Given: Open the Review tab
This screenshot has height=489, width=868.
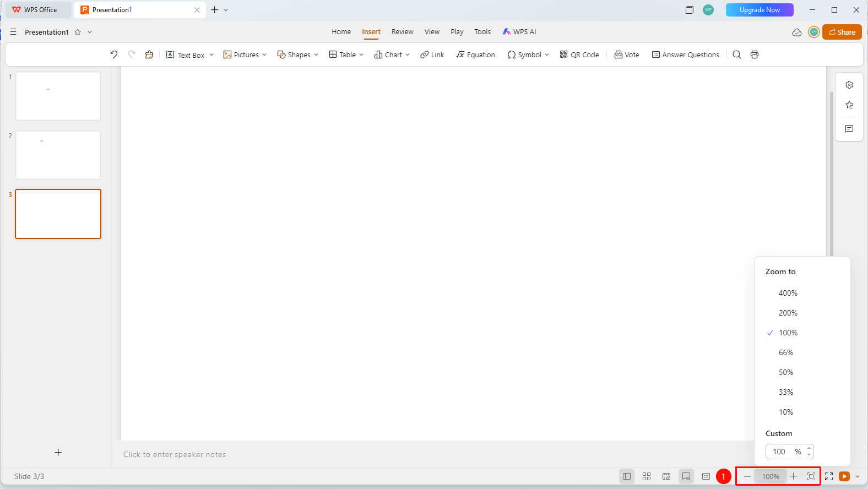Looking at the screenshot, I should 403,32.
